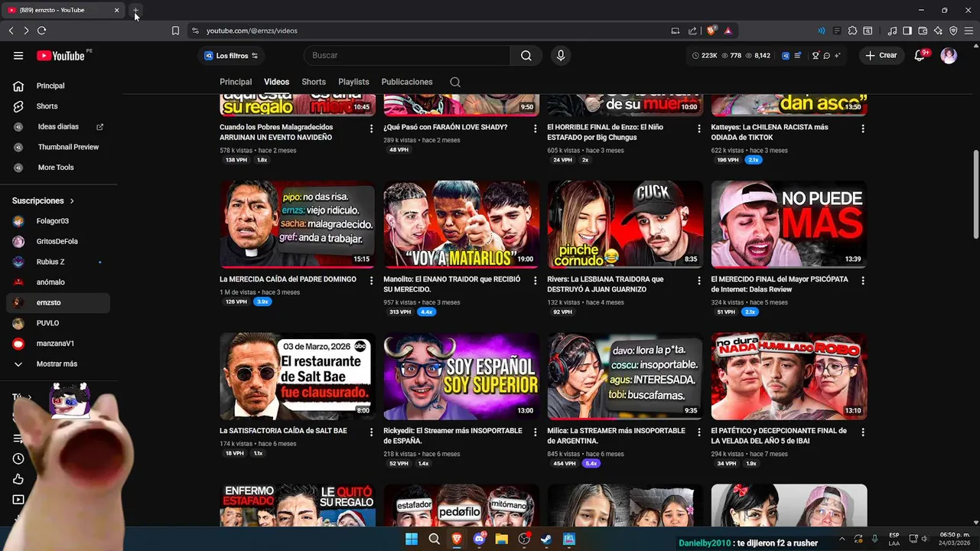Screen dimensions: 980x551
Task: Open Brave VPN shield icon
Action: [953, 31]
